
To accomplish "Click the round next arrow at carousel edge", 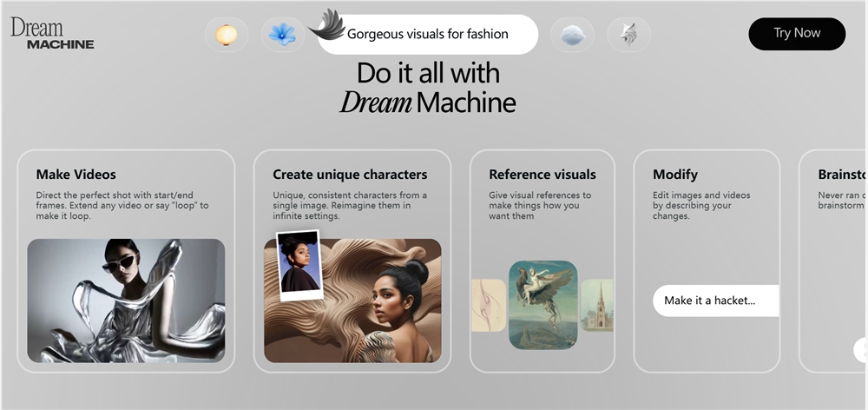I will pyautogui.click(x=861, y=349).
